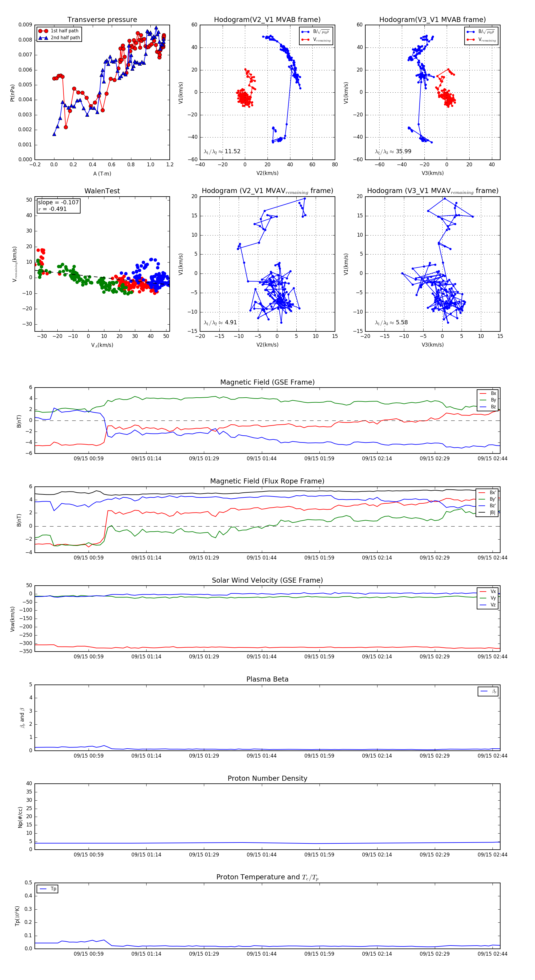Click the 'Plasma Beta' plot title
This screenshot has height=980, width=535.
click(x=267, y=679)
